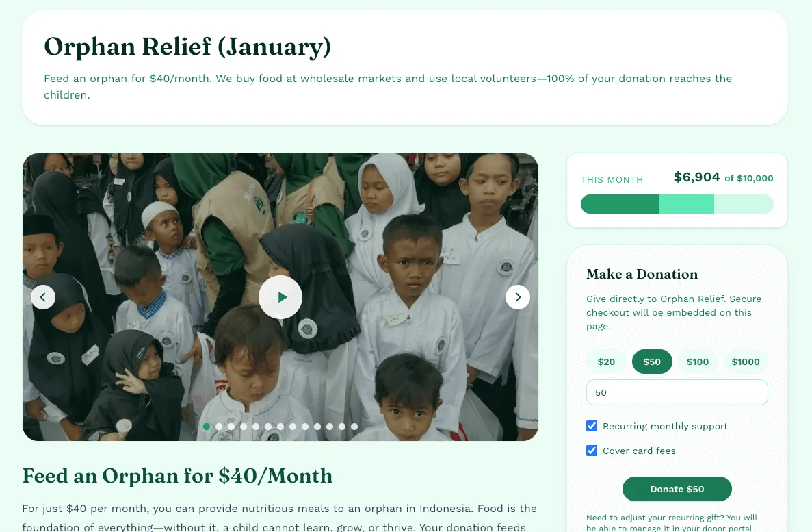Toggle Recurring monthly support checkbox
812x532 pixels.
[x=592, y=426]
